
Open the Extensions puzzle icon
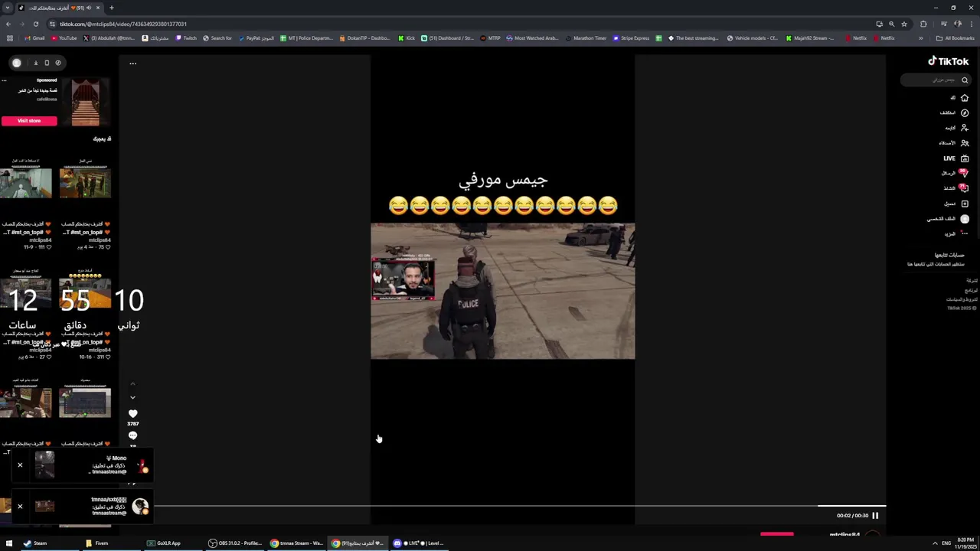[923, 24]
